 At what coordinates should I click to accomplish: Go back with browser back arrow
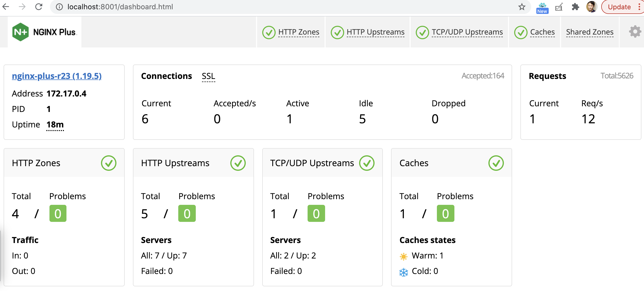(6, 7)
